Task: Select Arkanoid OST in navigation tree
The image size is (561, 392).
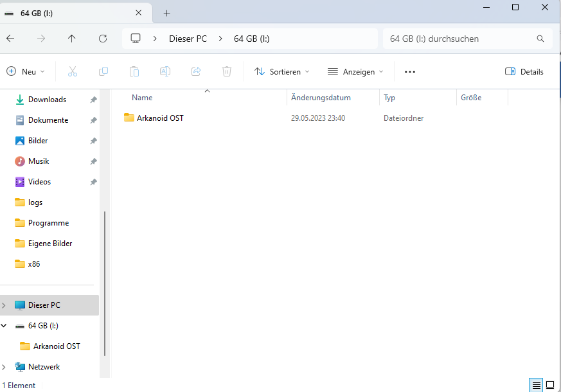Action: click(57, 346)
